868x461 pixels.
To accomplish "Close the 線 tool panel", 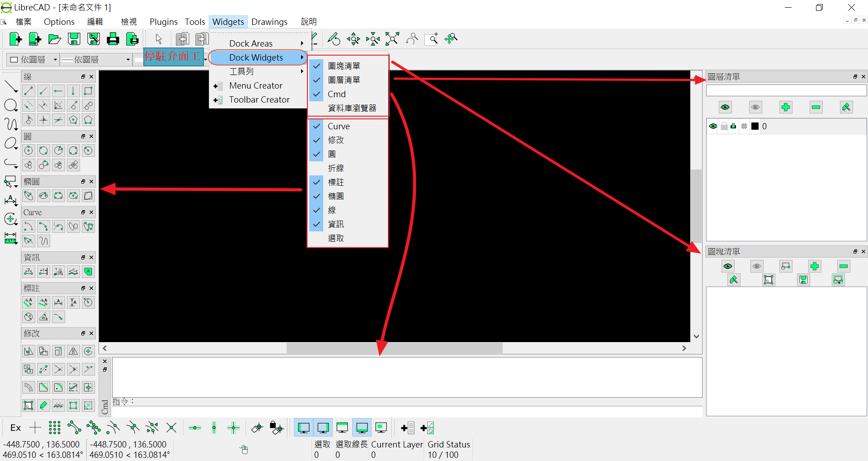I will (91, 77).
